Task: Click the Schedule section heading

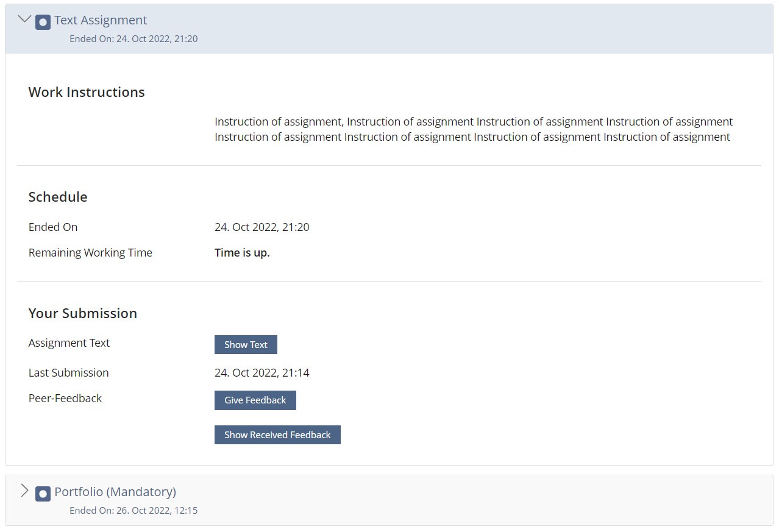Action: pos(58,197)
